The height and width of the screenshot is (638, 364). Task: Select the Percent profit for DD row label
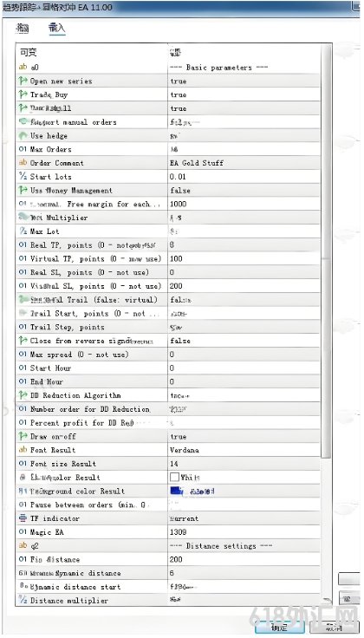click(82, 423)
